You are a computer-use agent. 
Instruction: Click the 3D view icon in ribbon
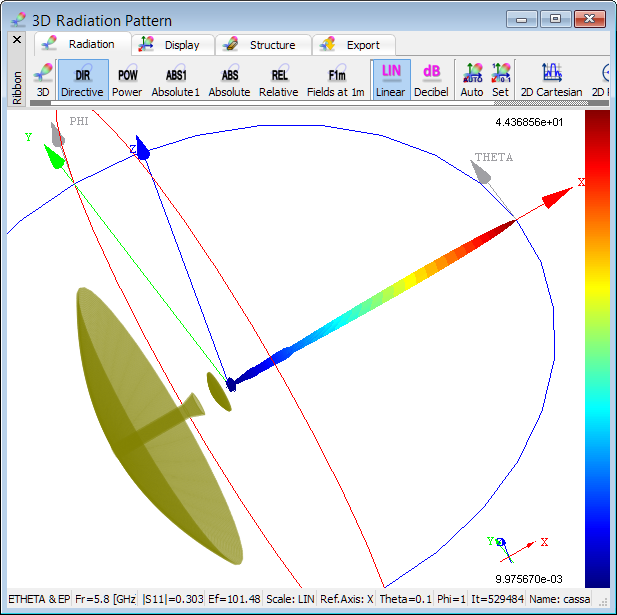tap(43, 80)
